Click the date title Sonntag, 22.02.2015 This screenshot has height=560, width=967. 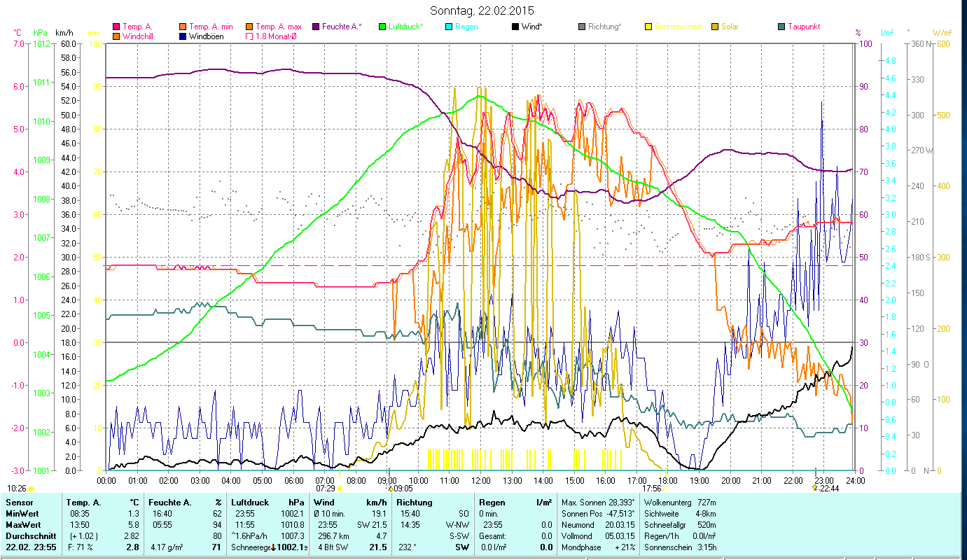(481, 10)
